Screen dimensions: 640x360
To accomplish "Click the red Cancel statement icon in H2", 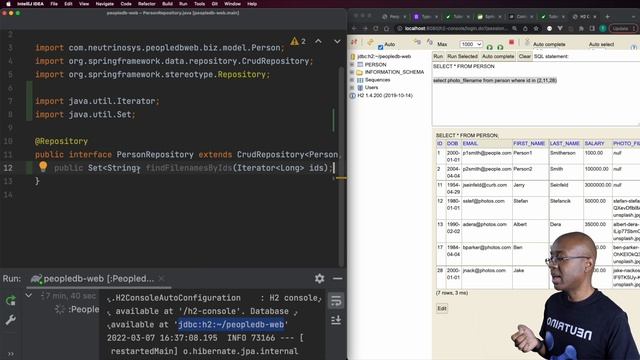I will [x=511, y=42].
